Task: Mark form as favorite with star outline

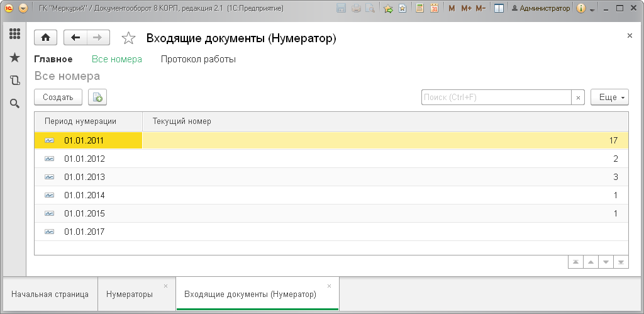Action: pyautogui.click(x=128, y=38)
